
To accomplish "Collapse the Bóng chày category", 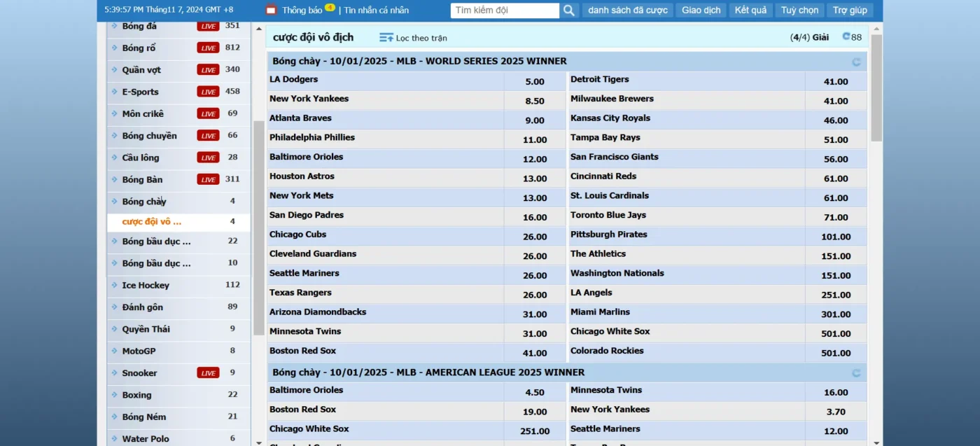I will coord(115,202).
